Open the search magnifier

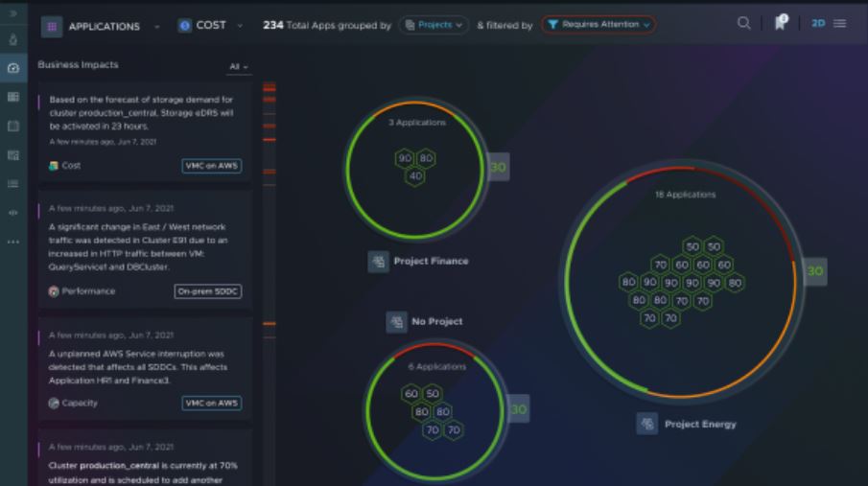744,23
